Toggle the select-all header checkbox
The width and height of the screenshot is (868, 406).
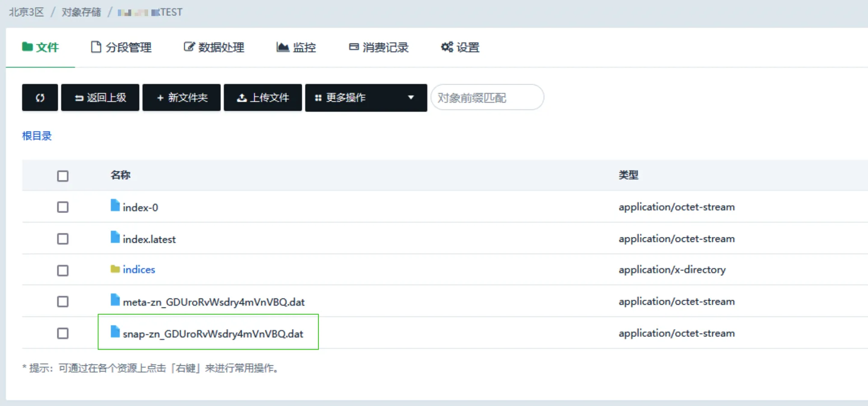[x=63, y=176]
